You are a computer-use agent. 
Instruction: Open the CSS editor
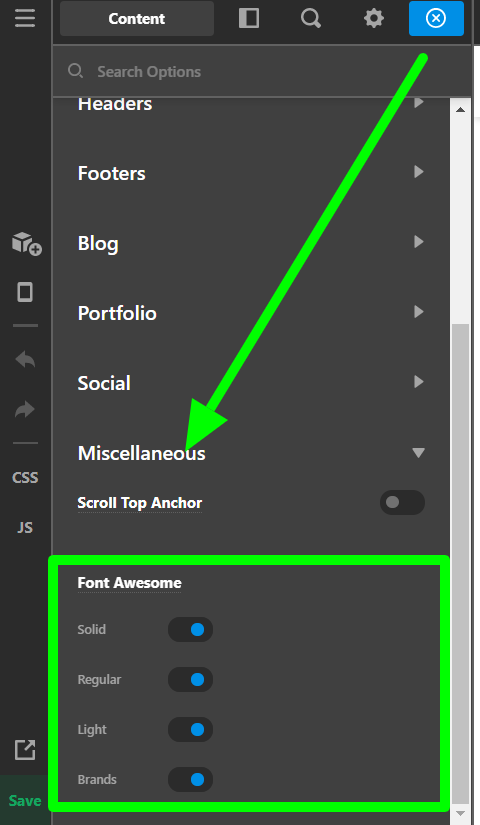click(25, 478)
